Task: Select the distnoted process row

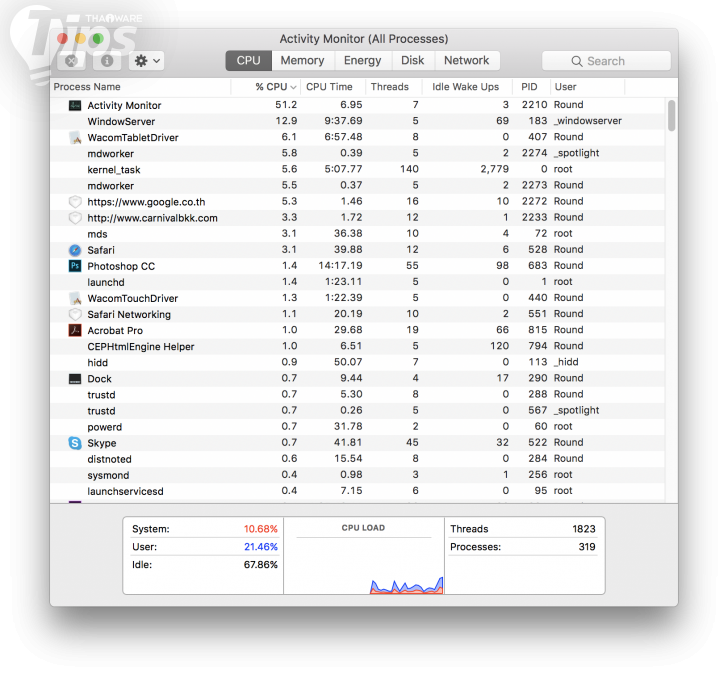Action: (x=358, y=459)
